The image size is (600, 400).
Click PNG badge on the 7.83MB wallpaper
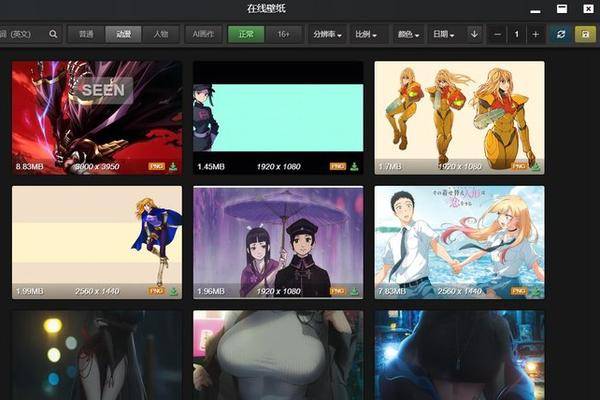(x=519, y=291)
